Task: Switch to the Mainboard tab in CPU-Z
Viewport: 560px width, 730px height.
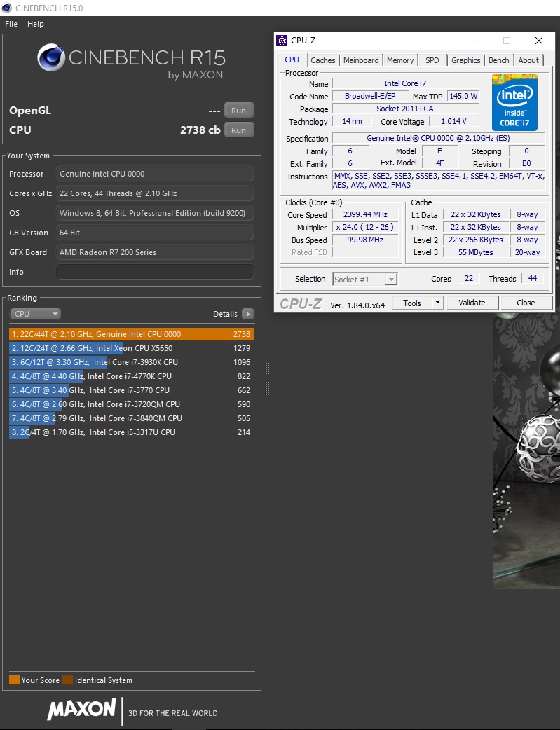Action: (361, 60)
